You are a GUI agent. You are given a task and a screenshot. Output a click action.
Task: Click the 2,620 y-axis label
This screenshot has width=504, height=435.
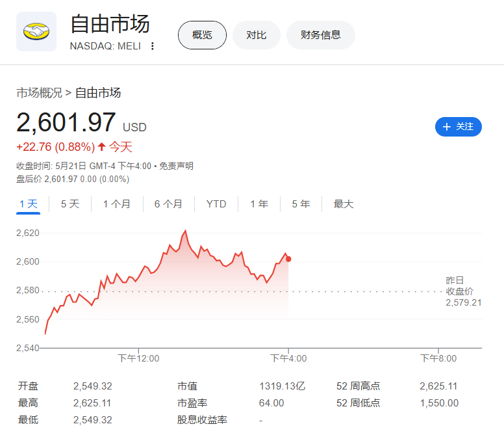pyautogui.click(x=28, y=233)
